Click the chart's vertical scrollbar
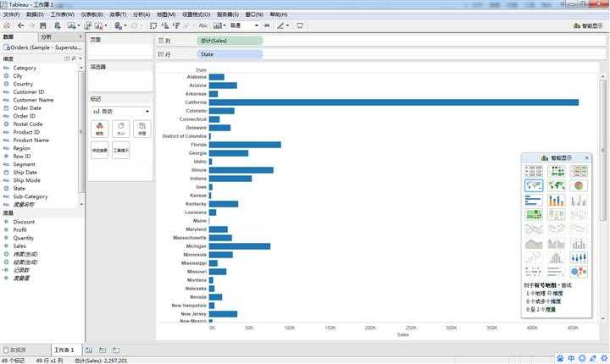This screenshot has width=610, height=364. click(603, 152)
